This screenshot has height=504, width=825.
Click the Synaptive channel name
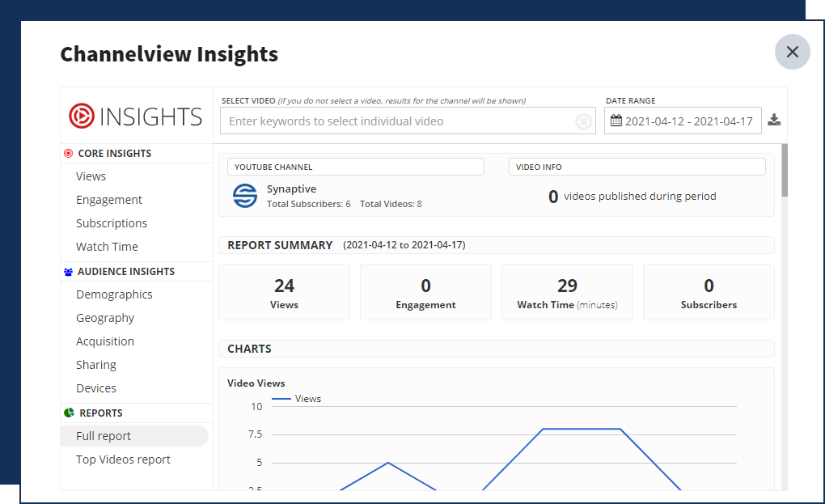tap(291, 188)
